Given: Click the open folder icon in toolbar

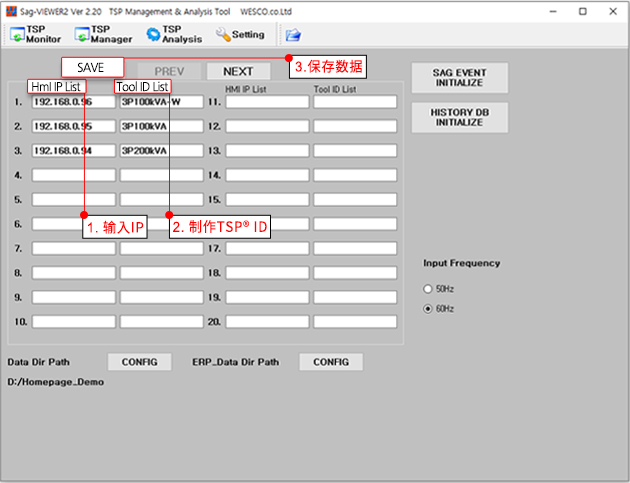Looking at the screenshot, I should tap(293, 35).
